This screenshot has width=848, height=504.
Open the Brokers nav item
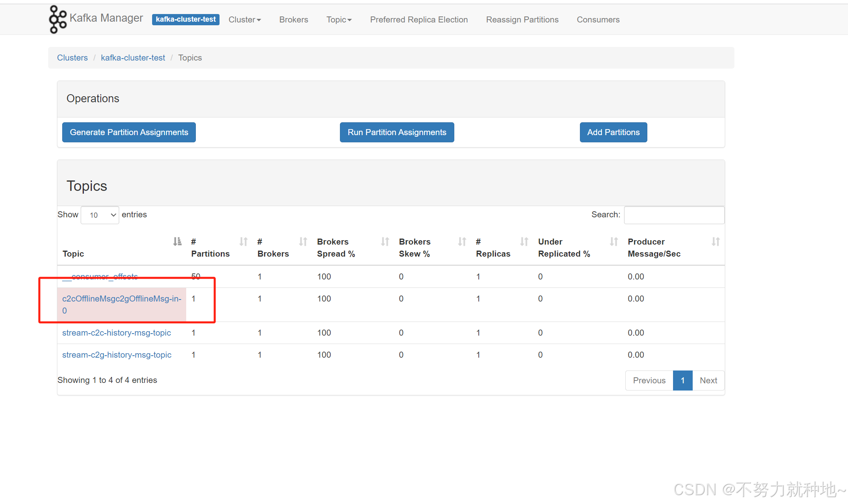pos(293,20)
